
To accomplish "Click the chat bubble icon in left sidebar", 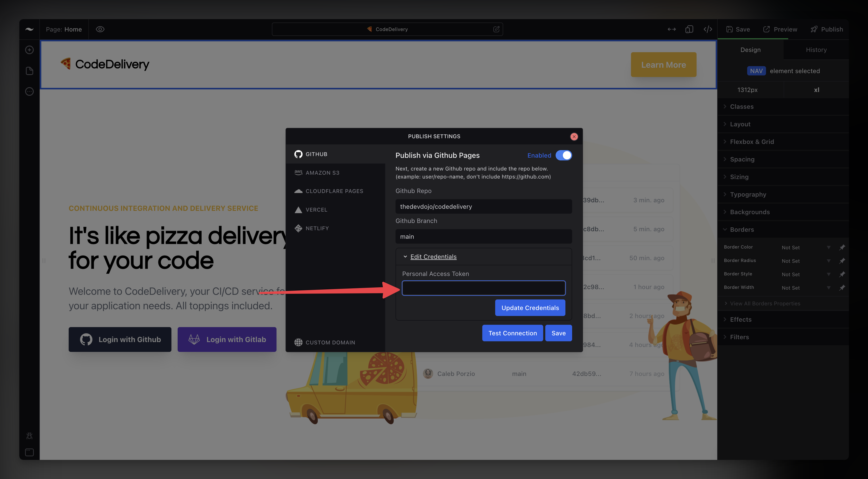I will point(29,91).
